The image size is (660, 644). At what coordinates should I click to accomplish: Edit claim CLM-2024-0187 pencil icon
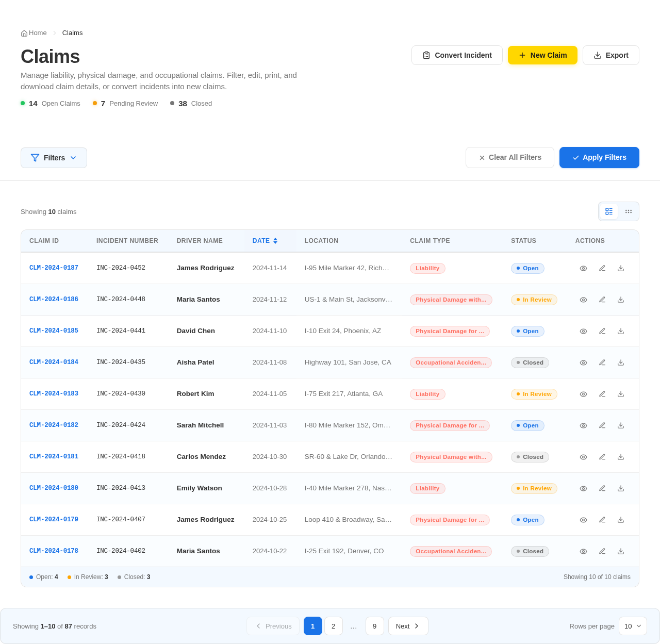tap(602, 268)
